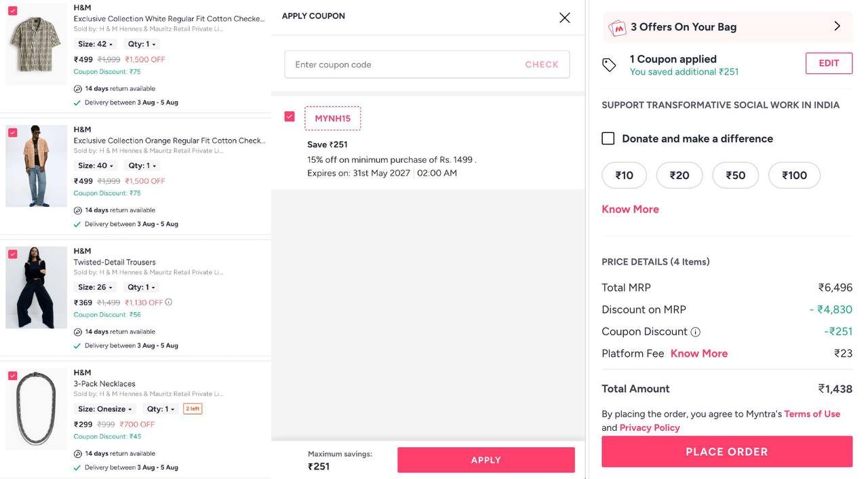868x479 pixels.
Task: Click the PLACE ORDER button
Action: (727, 452)
